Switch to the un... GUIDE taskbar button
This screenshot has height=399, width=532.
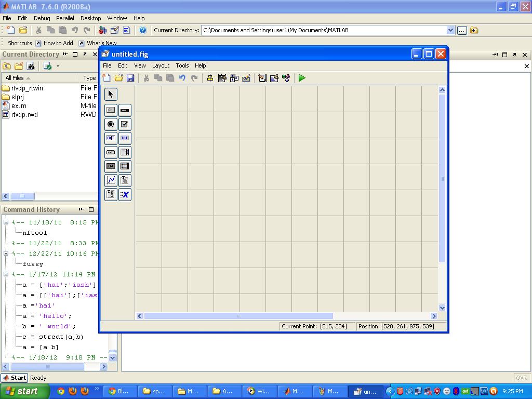pyautogui.click(x=366, y=392)
